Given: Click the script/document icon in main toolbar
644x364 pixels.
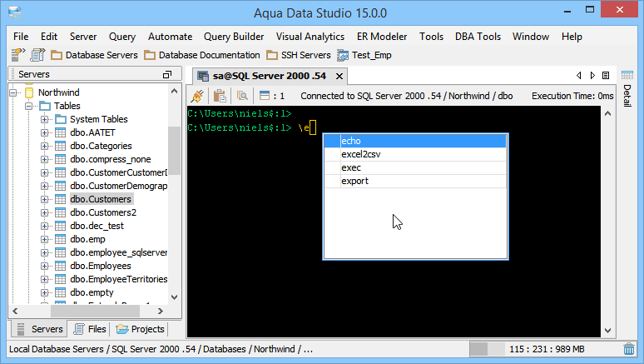Looking at the screenshot, I should (x=38, y=55).
